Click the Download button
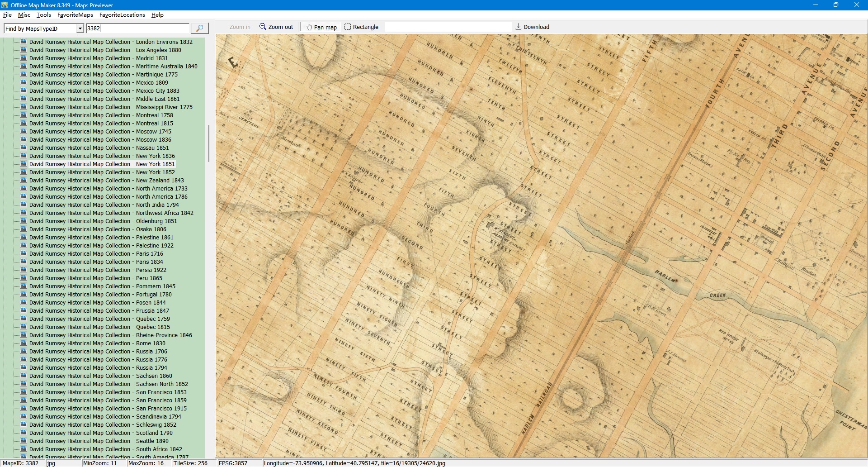 [532, 27]
